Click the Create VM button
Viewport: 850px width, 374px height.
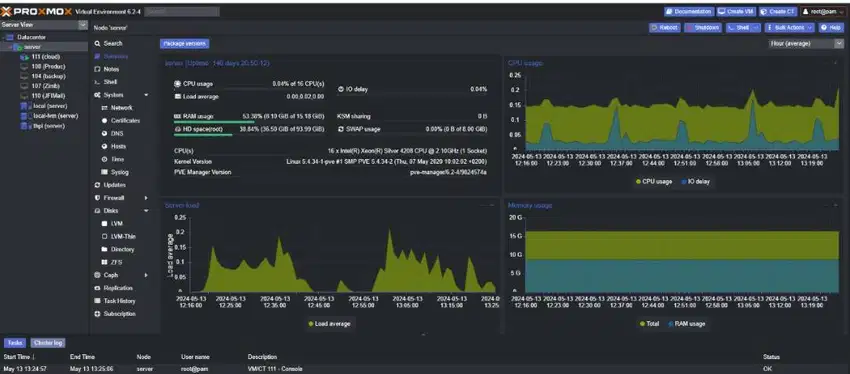coord(736,11)
